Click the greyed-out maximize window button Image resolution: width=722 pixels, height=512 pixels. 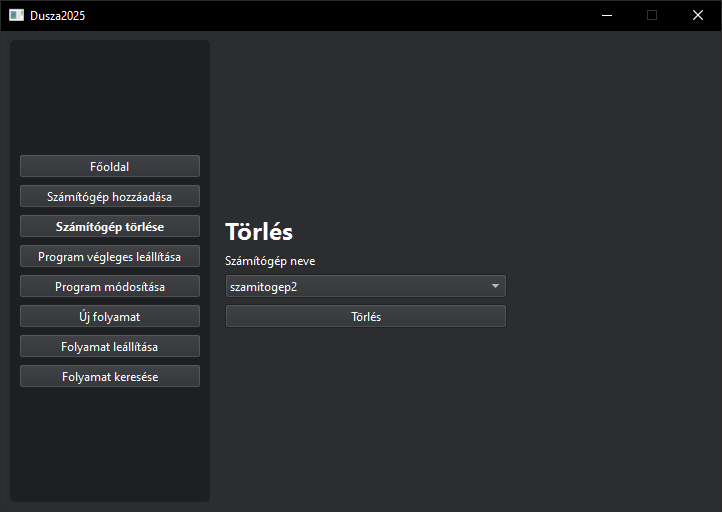(652, 15)
